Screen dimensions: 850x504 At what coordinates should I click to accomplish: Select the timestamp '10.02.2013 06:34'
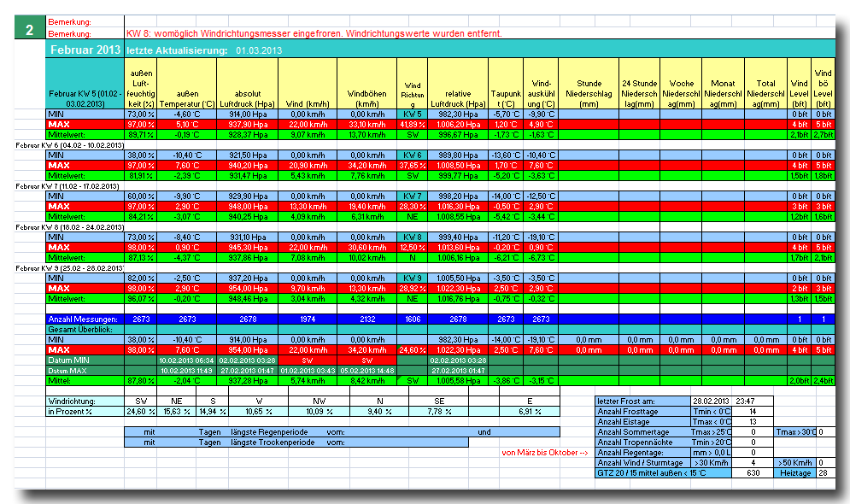[187, 360]
